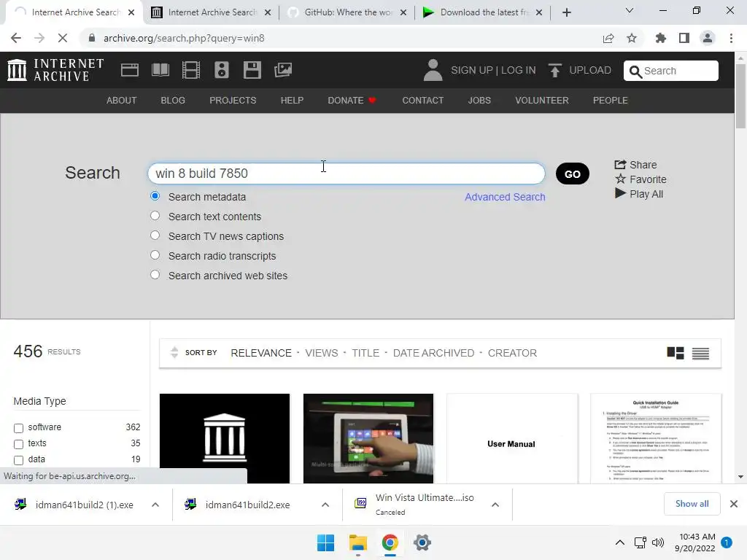Image resolution: width=747 pixels, height=560 pixels.
Task: Open the Video film strip icon
Action: tap(190, 70)
